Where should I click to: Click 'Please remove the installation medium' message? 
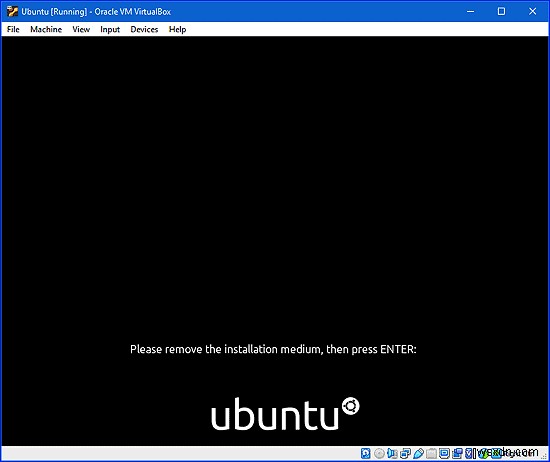[x=273, y=349]
